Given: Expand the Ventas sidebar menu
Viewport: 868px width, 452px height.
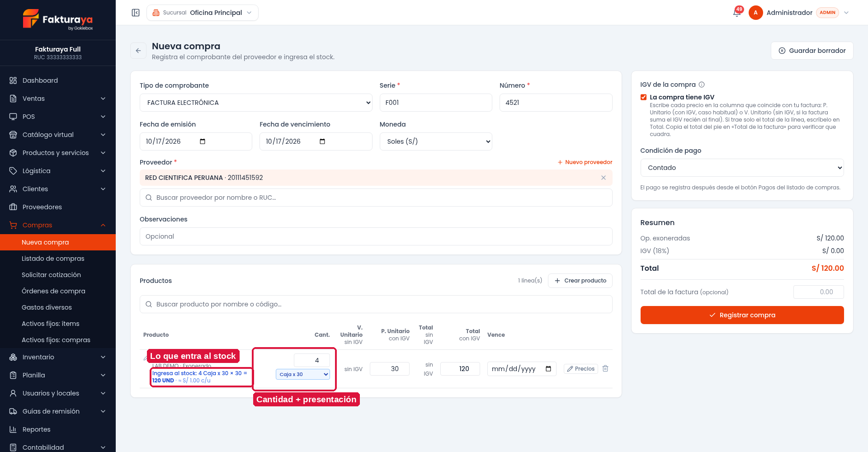Looking at the screenshot, I should coord(58,99).
